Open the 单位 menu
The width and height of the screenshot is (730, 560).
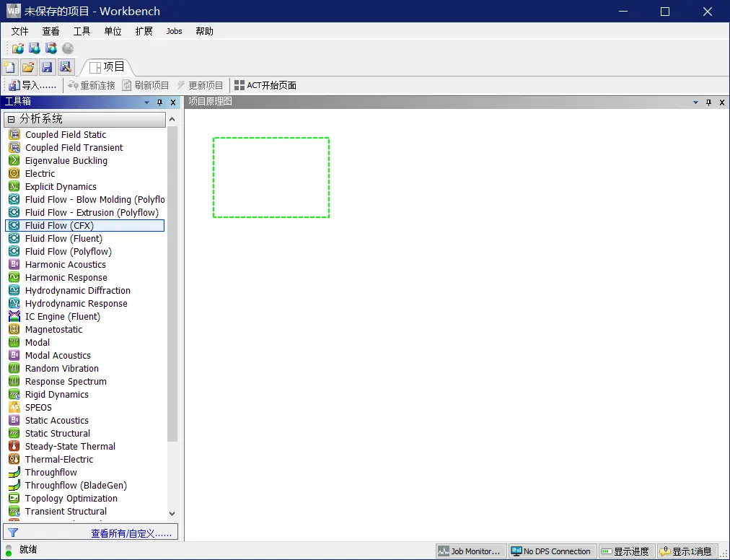tap(113, 31)
